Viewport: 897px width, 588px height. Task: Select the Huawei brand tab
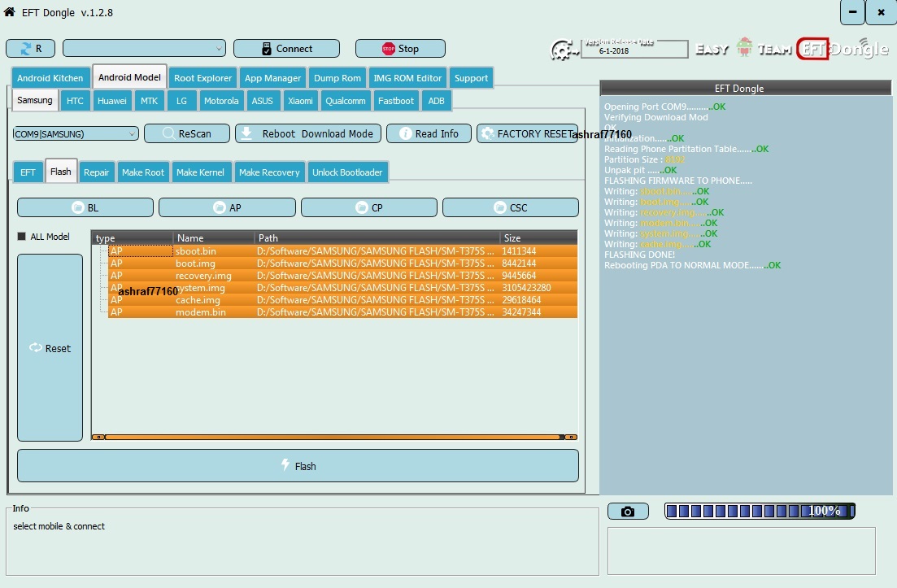point(111,101)
